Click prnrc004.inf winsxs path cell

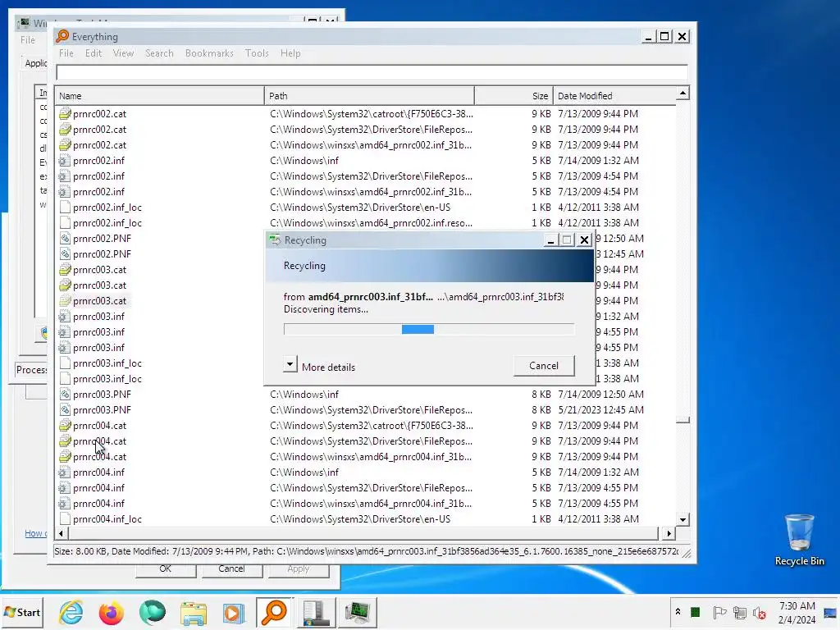point(371,504)
